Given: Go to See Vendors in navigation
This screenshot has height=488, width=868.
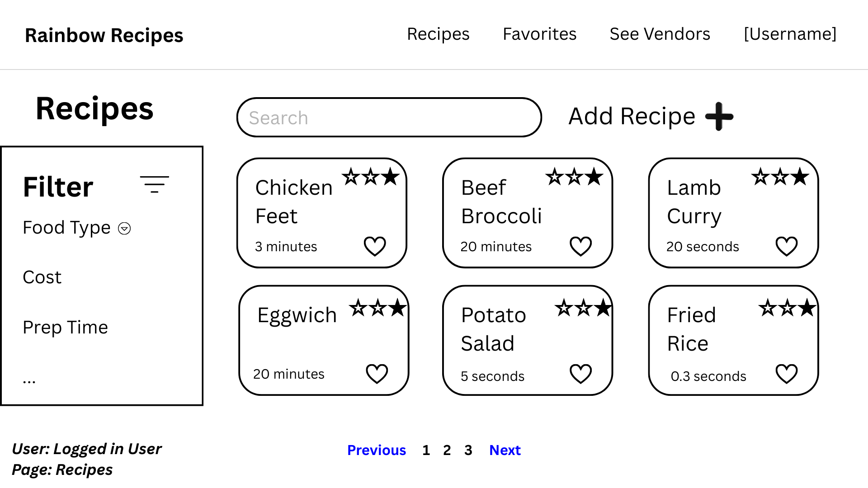Looking at the screenshot, I should coord(660,34).
